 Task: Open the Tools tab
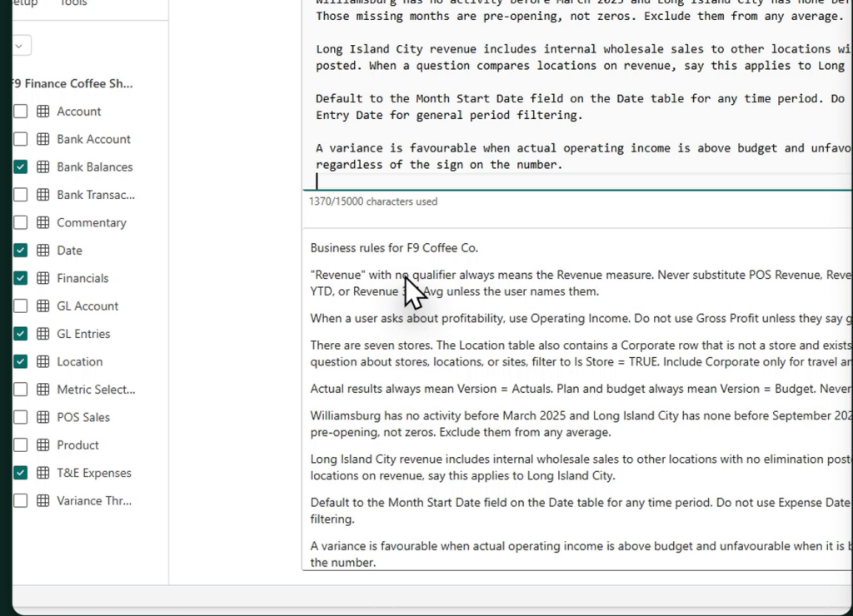[x=73, y=3]
